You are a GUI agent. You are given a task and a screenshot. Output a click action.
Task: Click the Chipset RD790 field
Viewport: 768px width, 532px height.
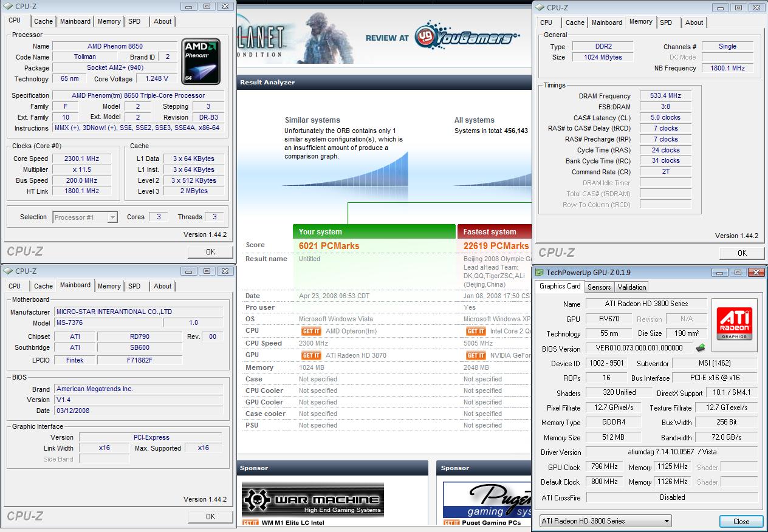pos(139,336)
